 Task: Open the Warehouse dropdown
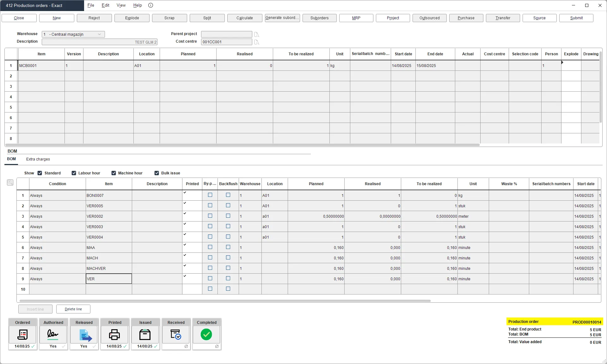click(x=99, y=34)
